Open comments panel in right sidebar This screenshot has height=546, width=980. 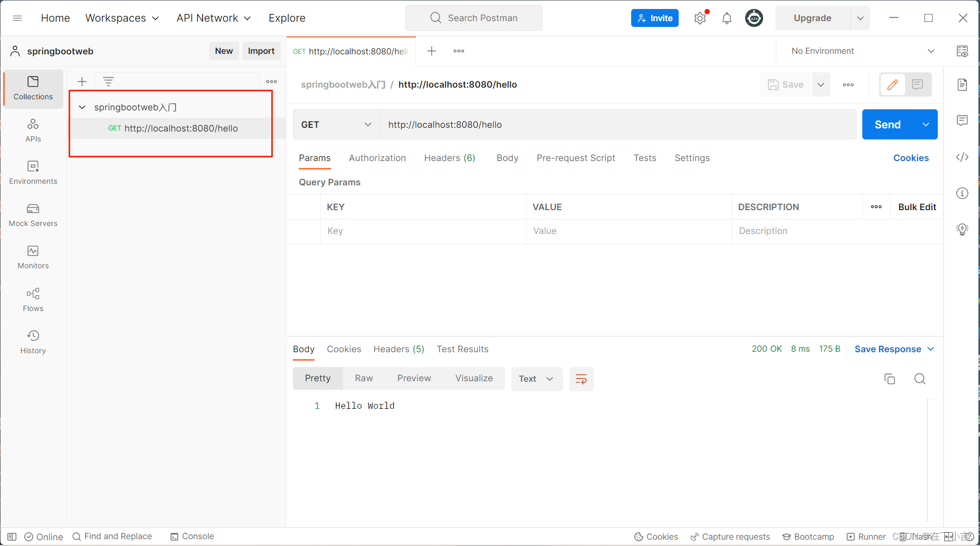tap(962, 120)
